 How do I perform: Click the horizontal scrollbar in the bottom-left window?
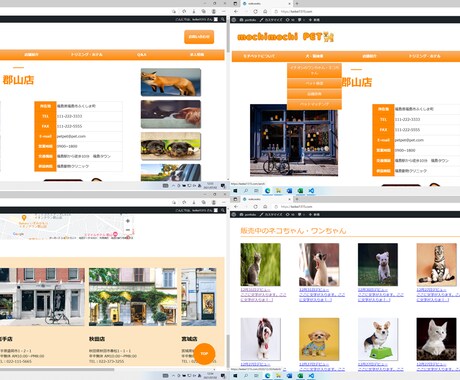57,369
